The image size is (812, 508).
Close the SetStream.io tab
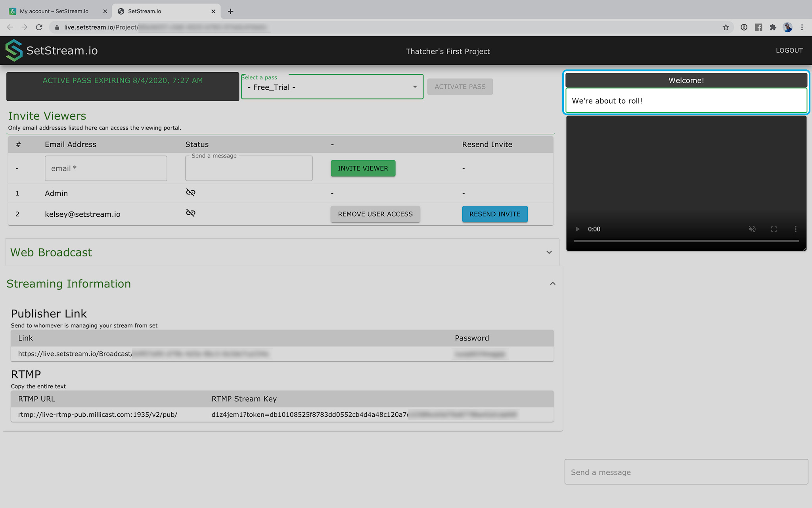click(x=213, y=11)
